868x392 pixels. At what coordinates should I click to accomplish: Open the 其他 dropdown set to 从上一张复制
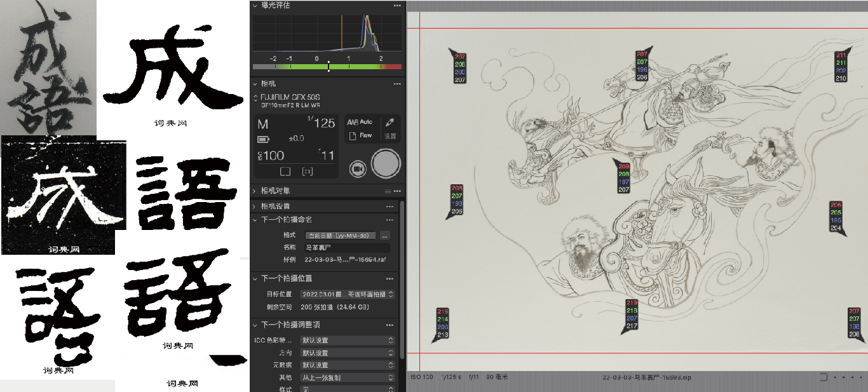click(347, 377)
